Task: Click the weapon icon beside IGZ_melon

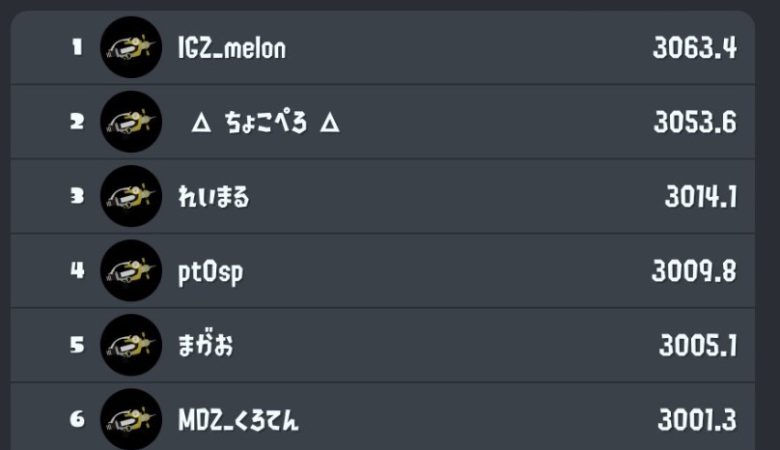Action: 131,47
